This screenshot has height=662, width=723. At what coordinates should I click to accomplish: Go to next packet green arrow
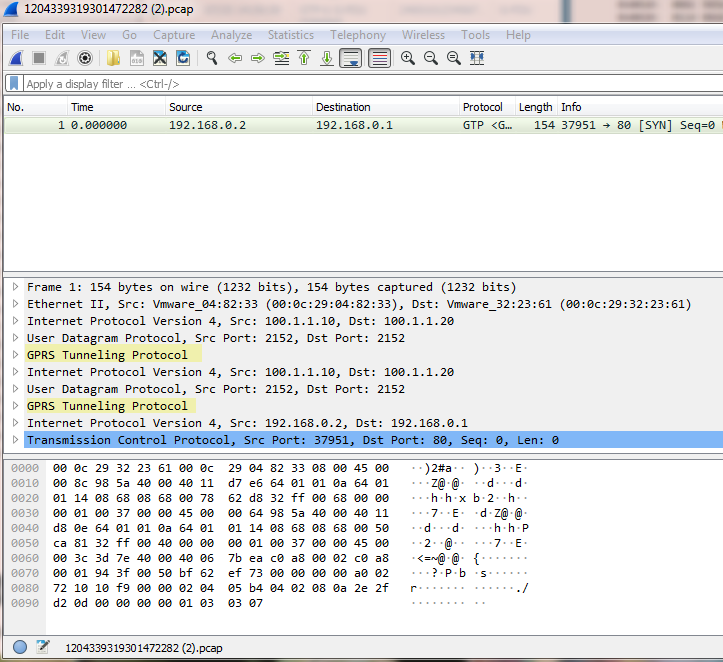pyautogui.click(x=258, y=59)
